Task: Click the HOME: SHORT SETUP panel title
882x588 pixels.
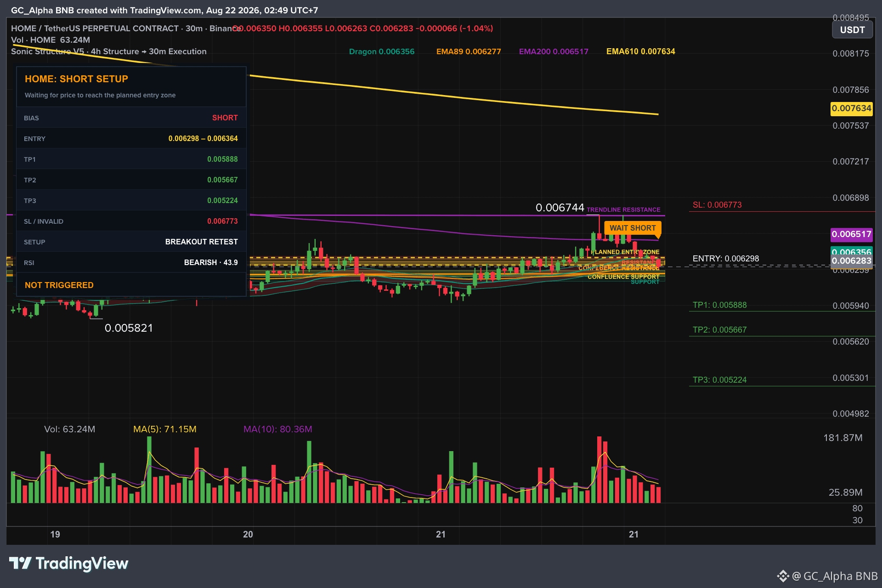Action: pyautogui.click(x=76, y=79)
